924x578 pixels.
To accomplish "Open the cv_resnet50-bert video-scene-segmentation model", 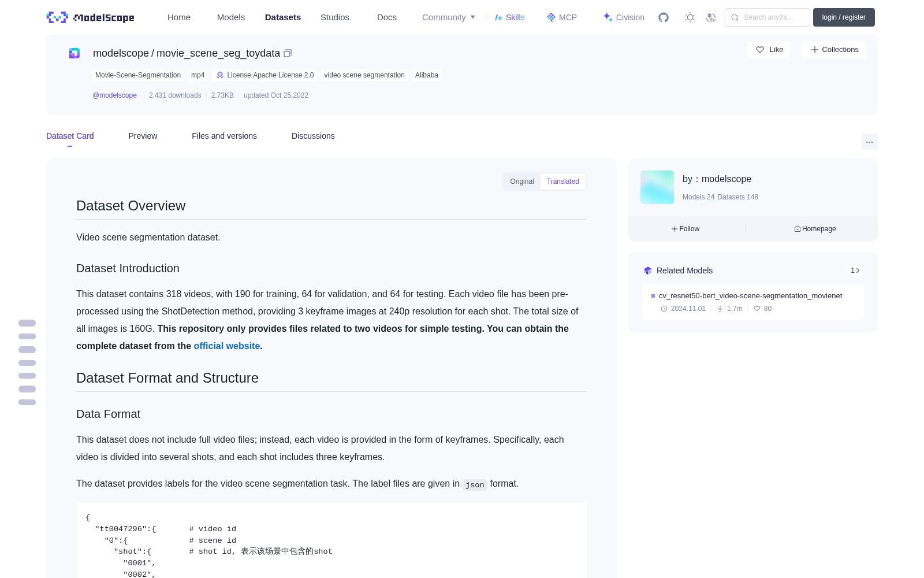I will pyautogui.click(x=750, y=296).
